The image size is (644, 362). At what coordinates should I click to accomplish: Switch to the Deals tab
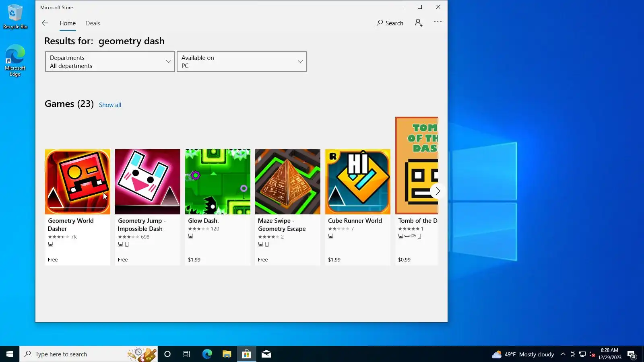click(x=93, y=23)
